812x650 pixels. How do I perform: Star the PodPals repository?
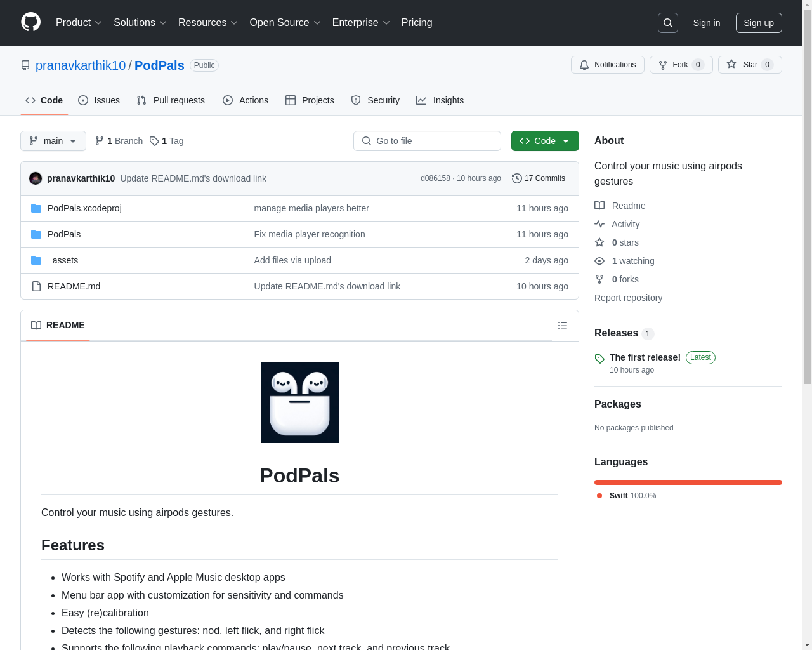pyautogui.click(x=750, y=65)
